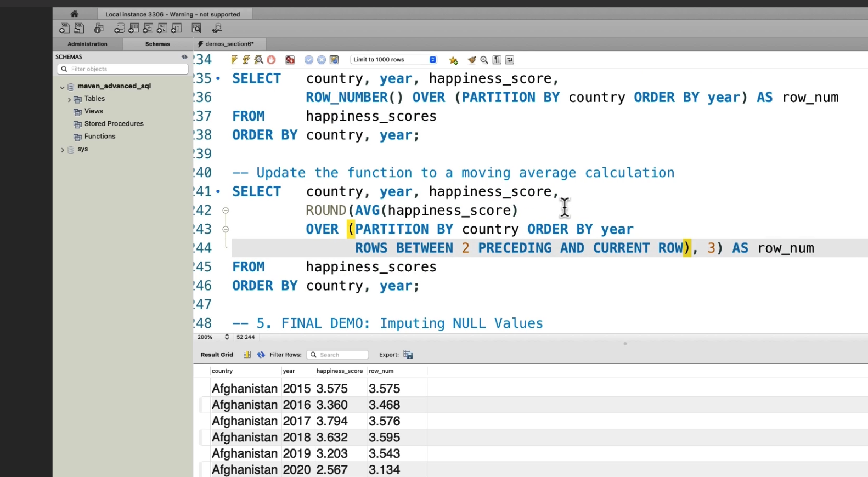Change the 200% editor zoom stepper

227,337
